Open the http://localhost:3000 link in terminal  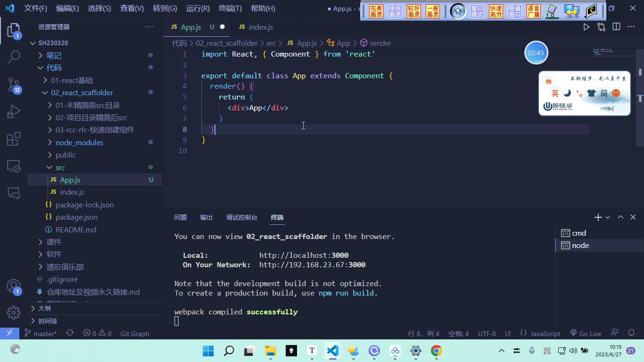click(x=304, y=255)
